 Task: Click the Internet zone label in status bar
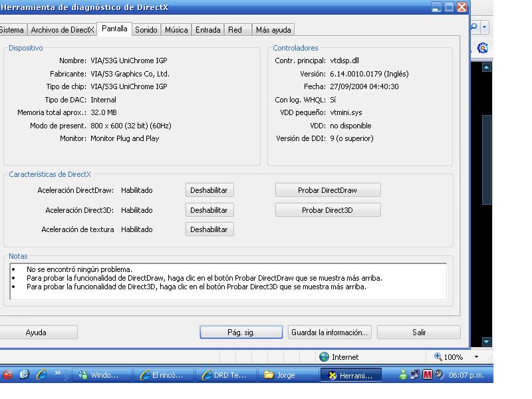pos(345,357)
